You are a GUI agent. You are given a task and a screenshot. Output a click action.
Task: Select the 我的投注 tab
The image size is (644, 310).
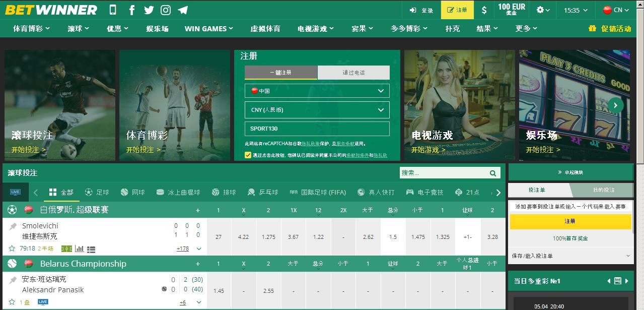tap(604, 190)
